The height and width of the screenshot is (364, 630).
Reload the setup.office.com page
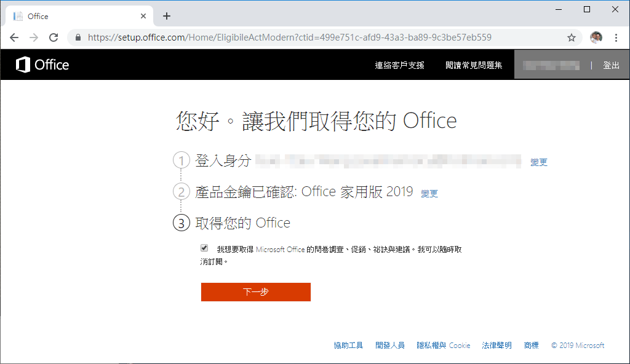coord(53,38)
